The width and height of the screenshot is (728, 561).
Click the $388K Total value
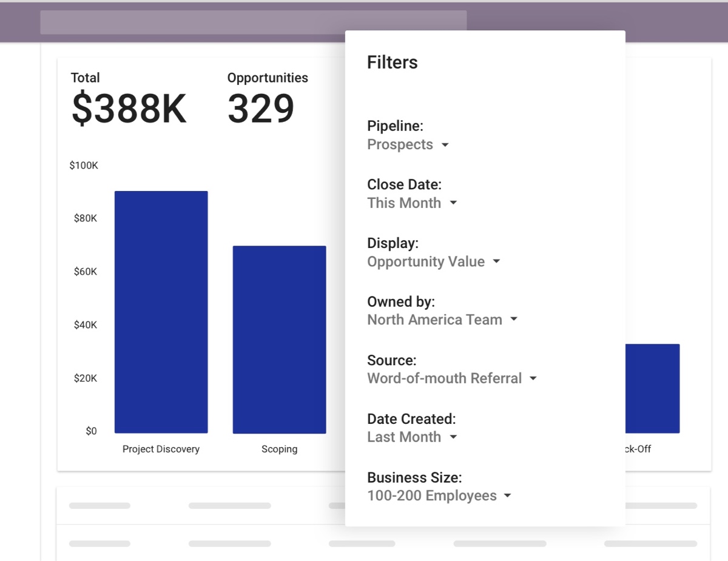[129, 109]
